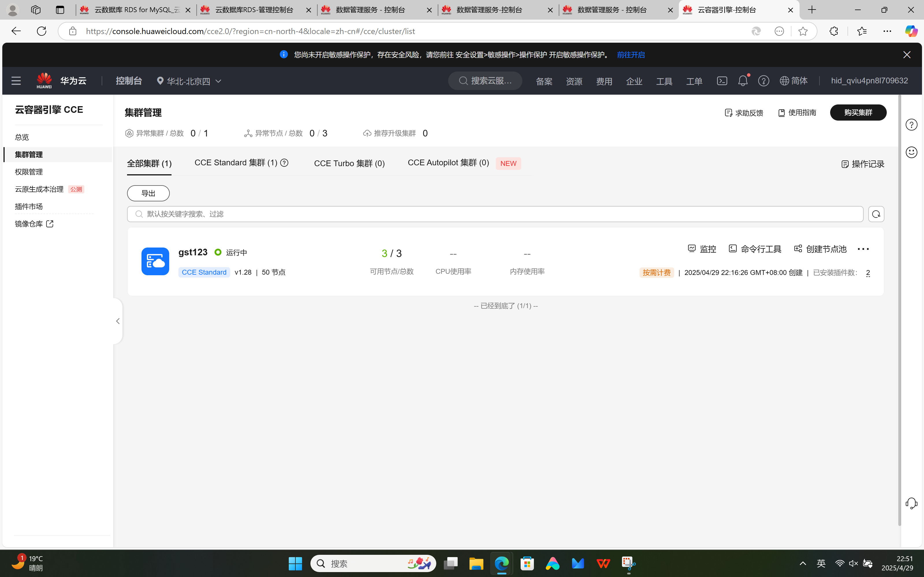This screenshot has width=924, height=577.
Task: Expand the 华北-北京四 region dropdown
Action: tap(189, 81)
